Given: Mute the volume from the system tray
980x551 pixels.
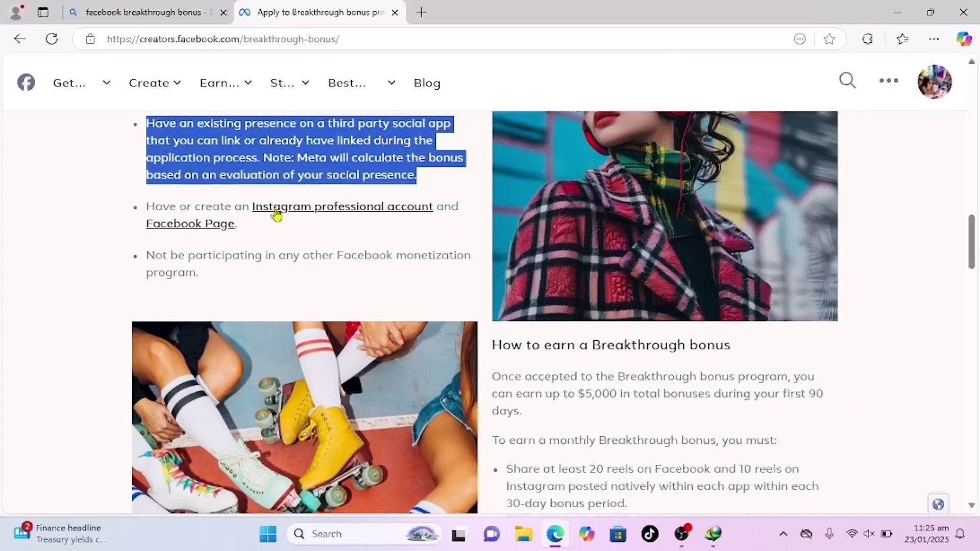Looking at the screenshot, I should tap(869, 534).
